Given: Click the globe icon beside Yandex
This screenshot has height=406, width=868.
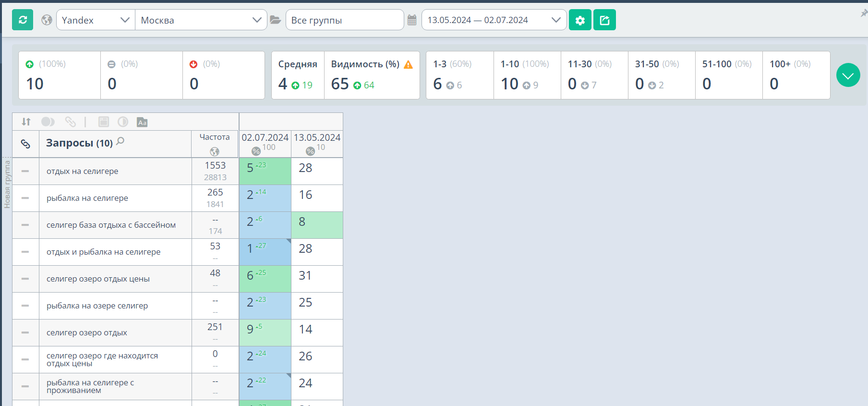Looking at the screenshot, I should [47, 20].
